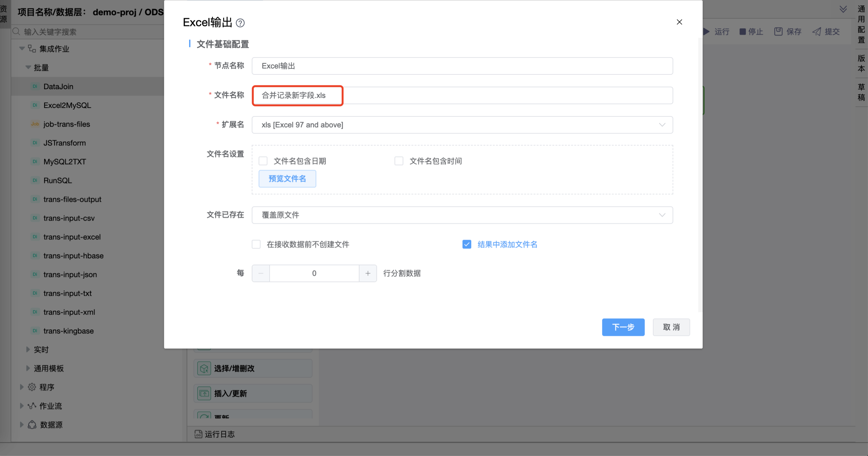868x456 pixels.
Task: Click the 停止 stop icon
Action: 742,32
